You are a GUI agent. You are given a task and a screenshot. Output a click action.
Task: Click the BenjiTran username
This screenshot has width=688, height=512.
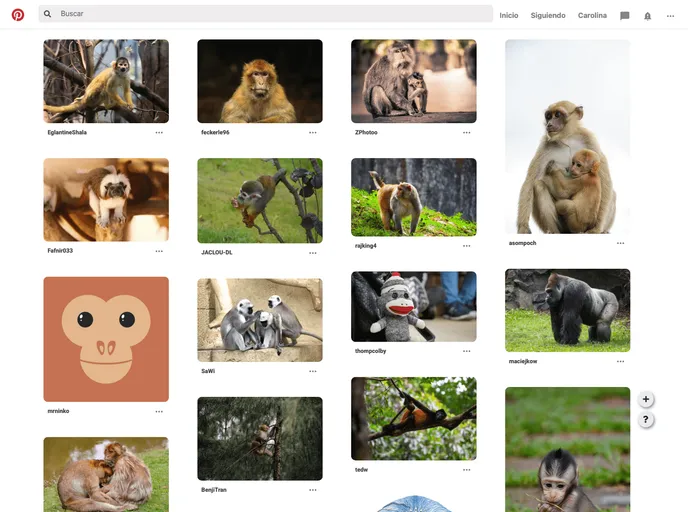point(214,490)
